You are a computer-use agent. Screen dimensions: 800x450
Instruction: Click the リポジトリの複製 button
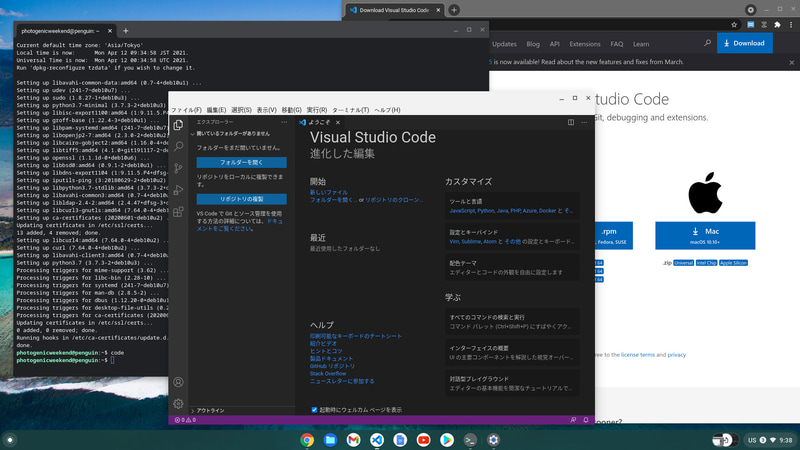tap(241, 199)
